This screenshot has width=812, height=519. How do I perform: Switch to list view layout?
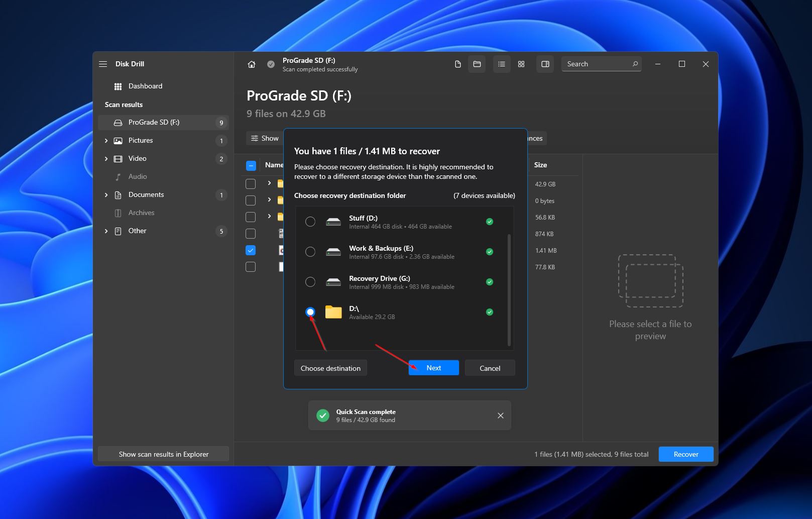(501, 64)
